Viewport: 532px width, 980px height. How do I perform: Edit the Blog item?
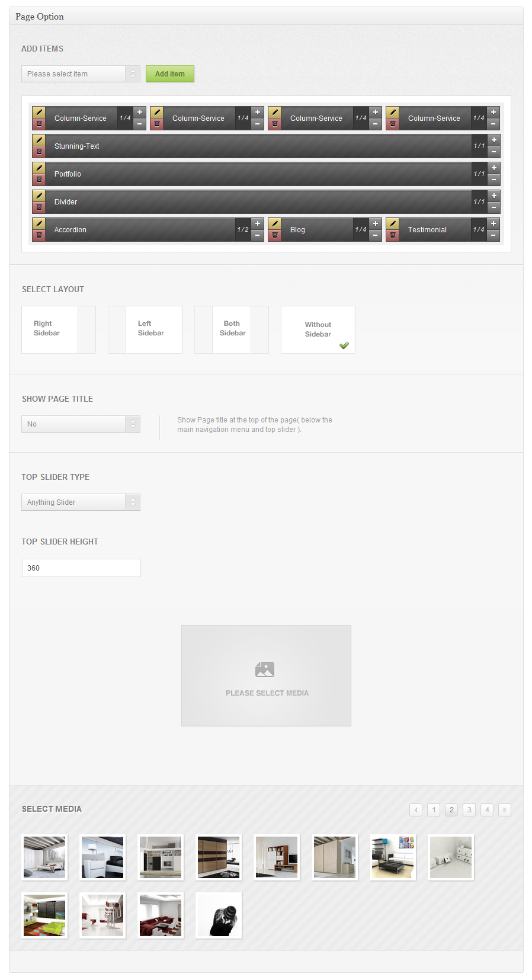[274, 223]
